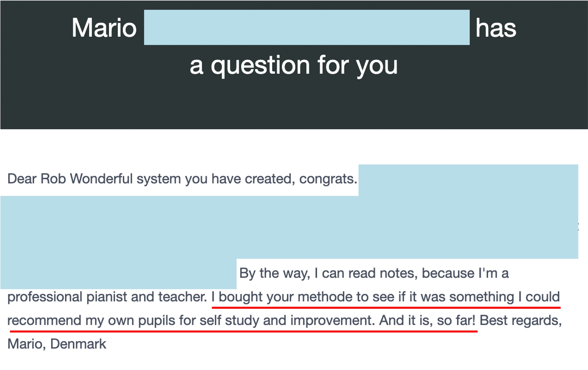Click the phrase "By the way,"
Viewport: 588px width, 370px height.
click(275, 273)
